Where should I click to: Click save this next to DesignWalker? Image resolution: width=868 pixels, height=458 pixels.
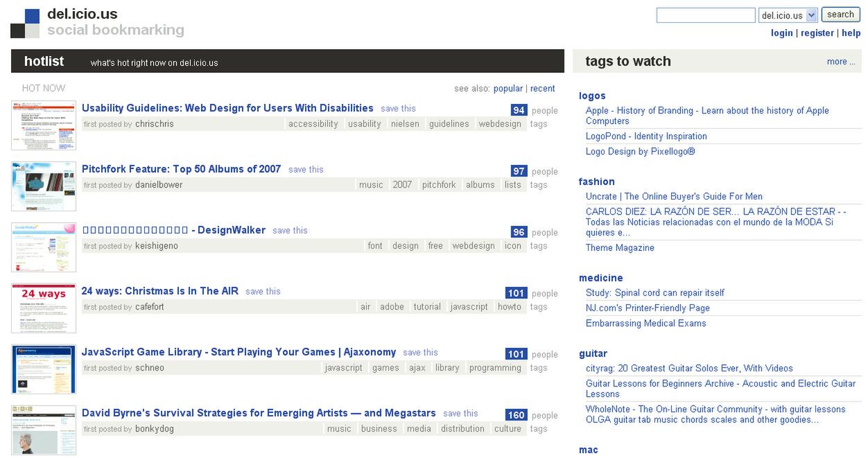(290, 231)
